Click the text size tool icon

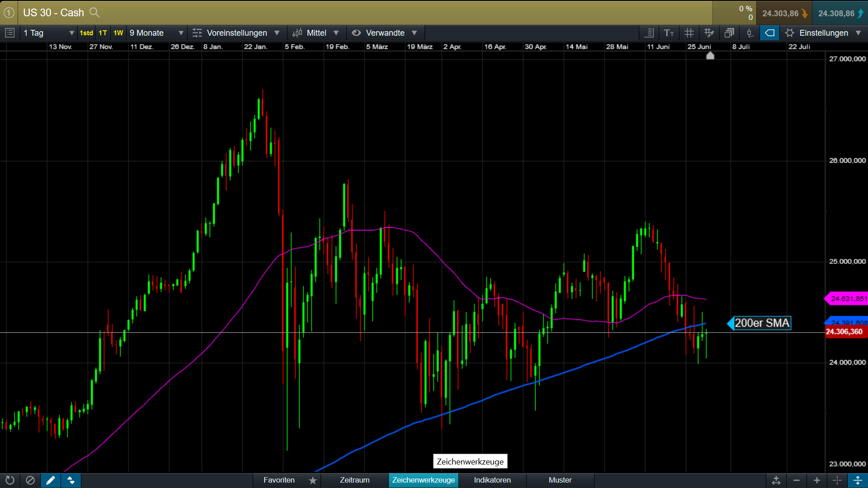coord(669,33)
